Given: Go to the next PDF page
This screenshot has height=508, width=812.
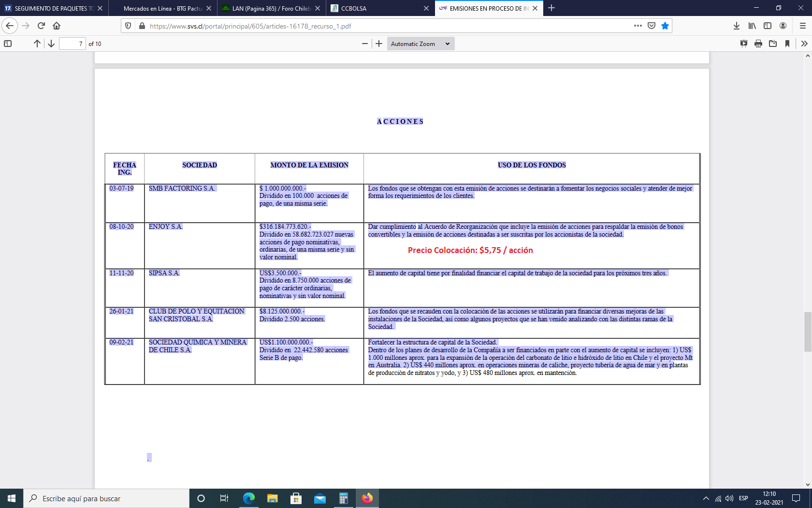Looking at the screenshot, I should [51, 44].
